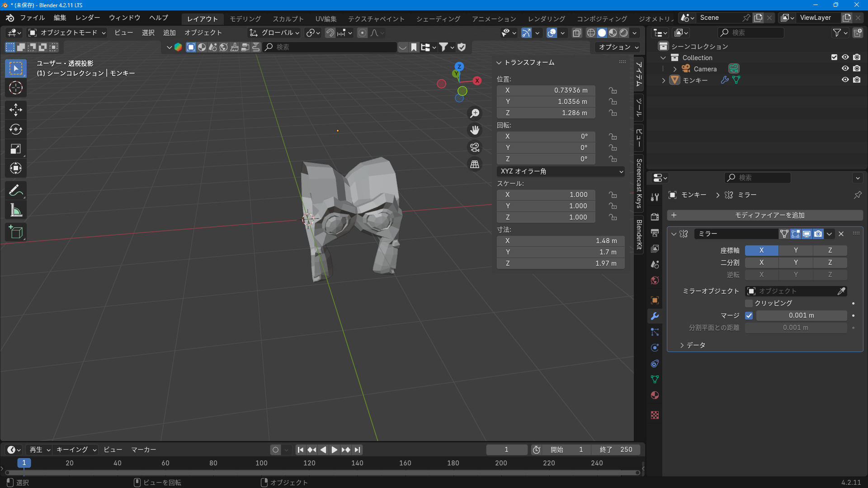Screen dimensions: 868x488
Task: Click the mirror object eyedropper icon
Action: pyautogui.click(x=841, y=291)
